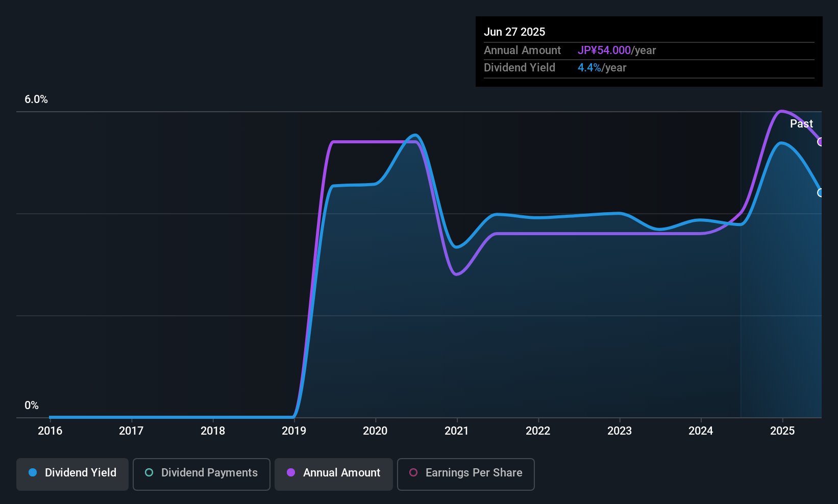Select the purple endpoint marker on Annual Amount line
This screenshot has height=504, width=838.
(x=821, y=142)
